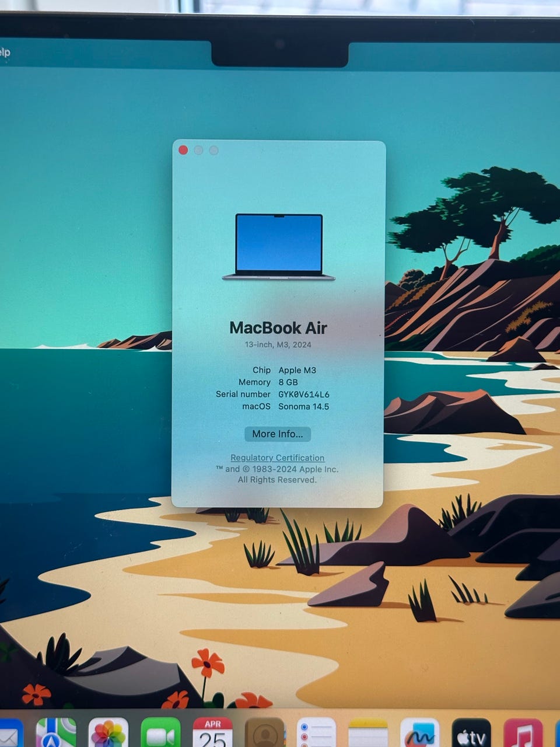Open the Notes app in the Dock
The image size is (560, 747).
pos(368,733)
